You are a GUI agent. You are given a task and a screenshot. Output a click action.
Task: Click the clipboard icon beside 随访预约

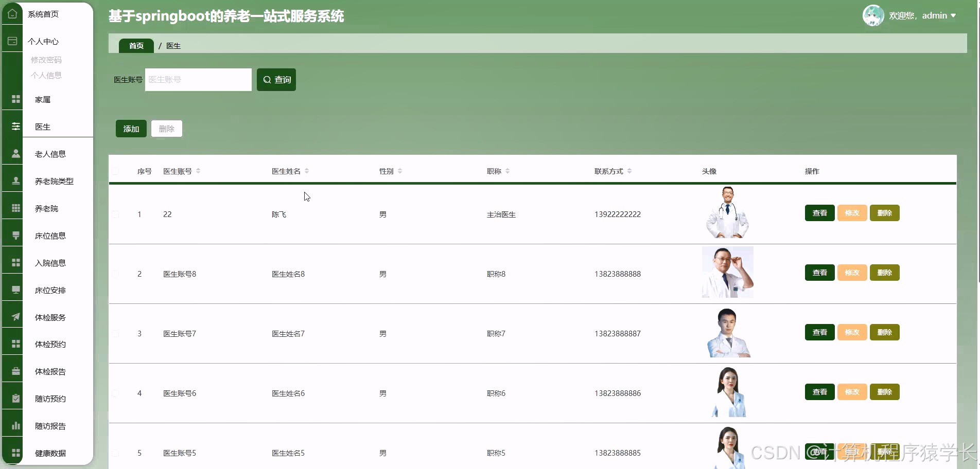click(16, 399)
